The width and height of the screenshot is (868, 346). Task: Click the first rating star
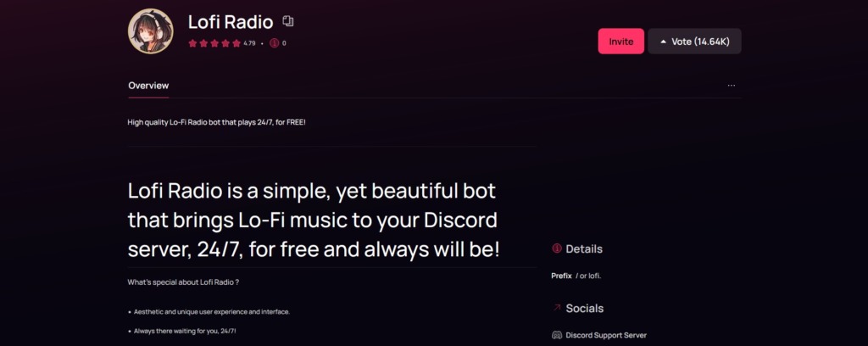tap(192, 43)
